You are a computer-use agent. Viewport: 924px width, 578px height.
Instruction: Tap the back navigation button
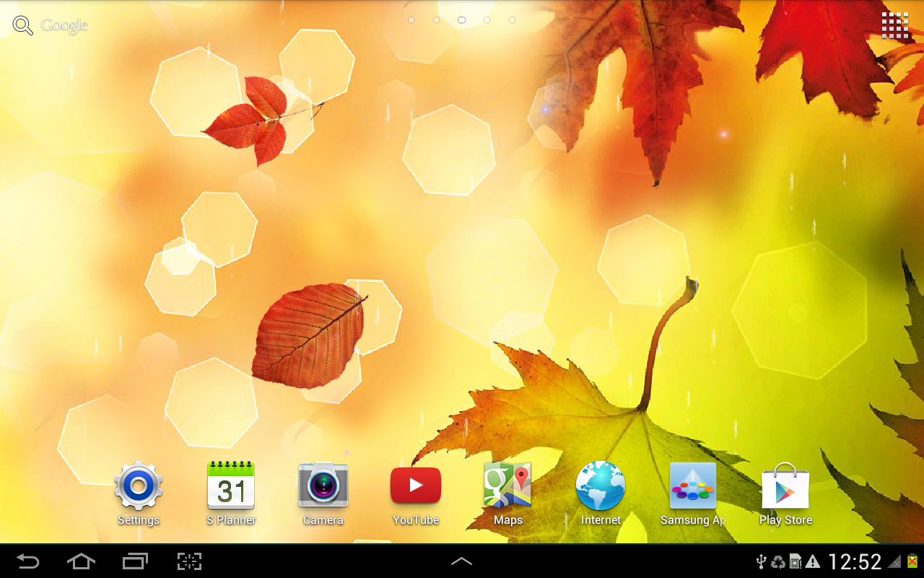28,561
